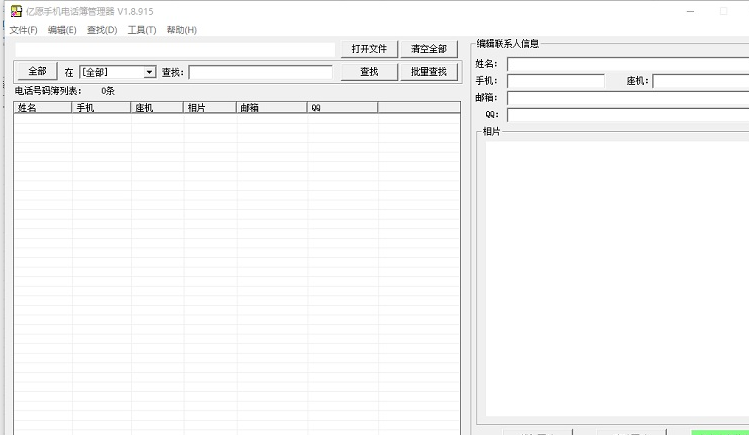Click the 清空全部 button

click(429, 49)
